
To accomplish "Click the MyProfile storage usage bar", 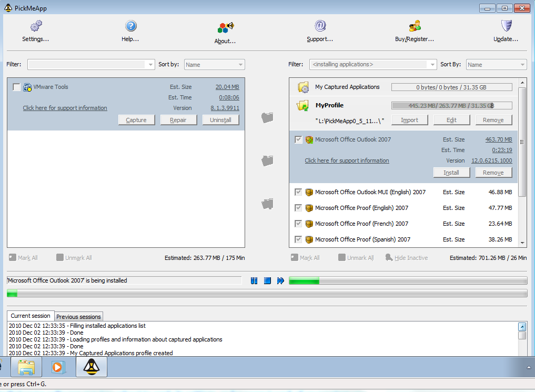I will click(452, 106).
